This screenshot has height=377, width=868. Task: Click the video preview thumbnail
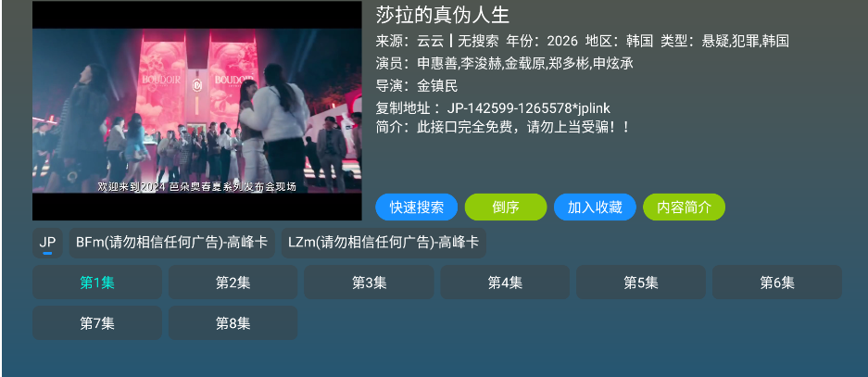point(197,111)
